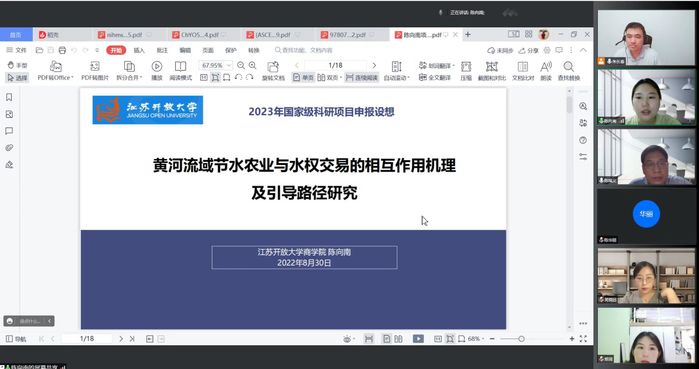This screenshot has height=369, width=699.
Task: Toggle 连续阅读 continuous reading mode
Action: (362, 78)
